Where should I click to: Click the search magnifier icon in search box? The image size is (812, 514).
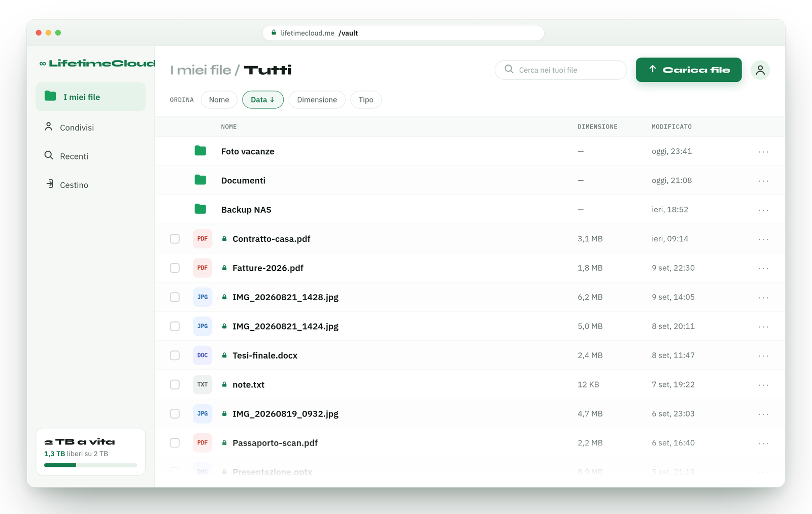tap(509, 69)
